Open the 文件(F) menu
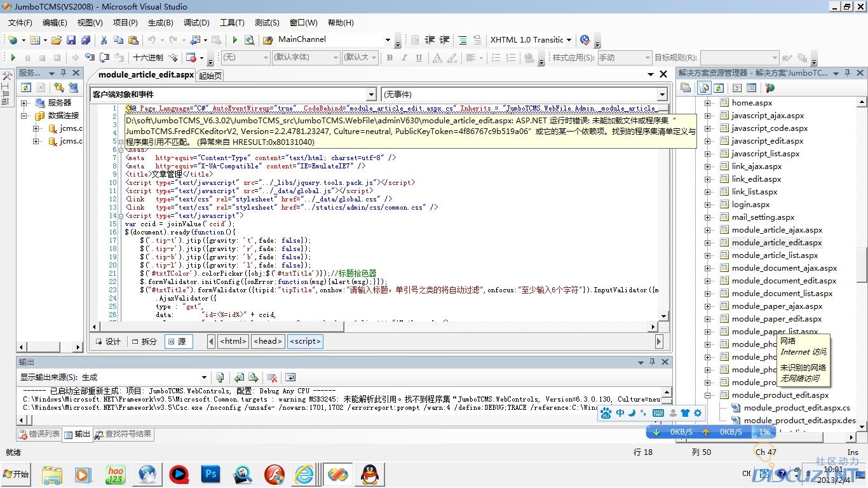Screen dimensions: 868x488 pos(20,23)
